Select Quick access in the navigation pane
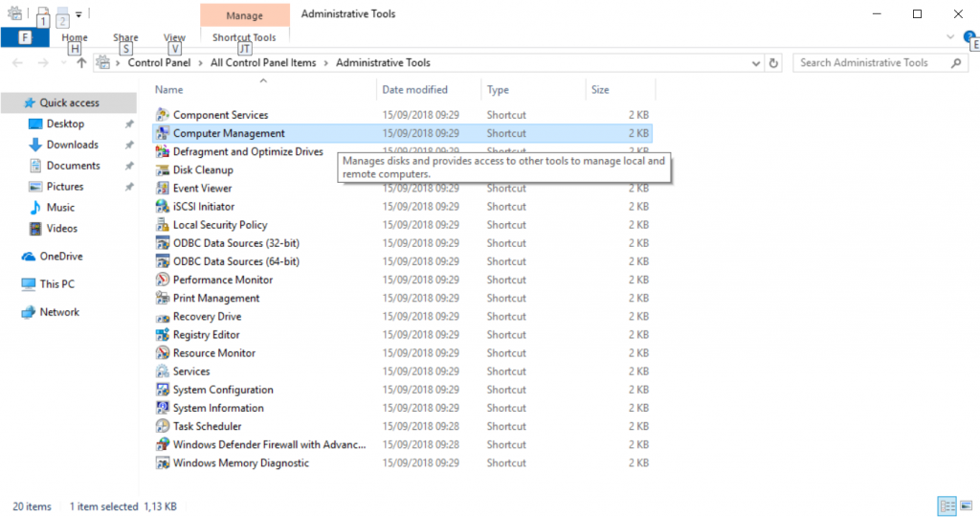The width and height of the screenshot is (980, 517). [x=69, y=102]
